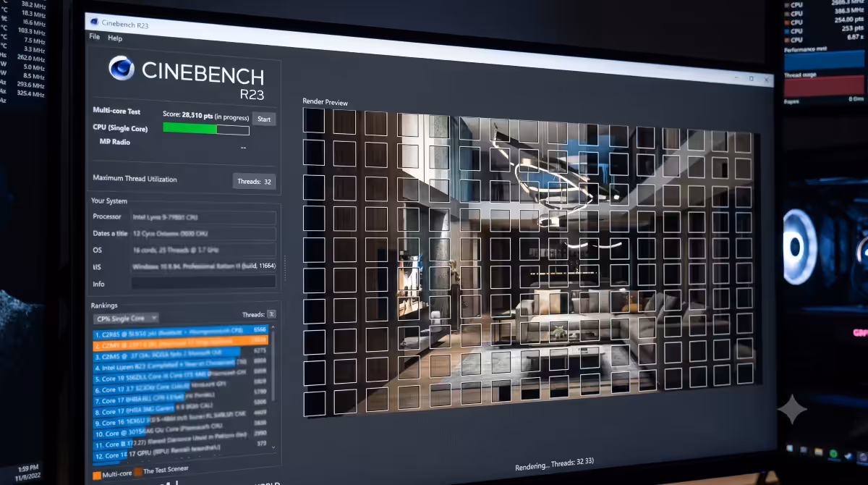Click the green round icon in the taskbar
Viewport: 868px width, 485px height.
[x=833, y=453]
